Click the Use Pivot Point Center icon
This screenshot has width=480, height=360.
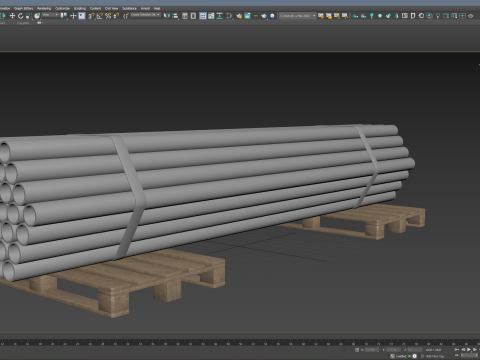point(63,16)
